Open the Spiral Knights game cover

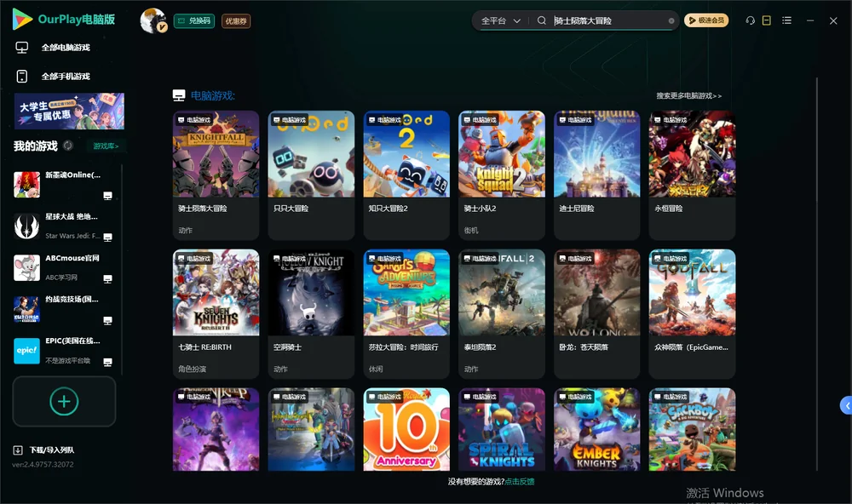pos(502,429)
